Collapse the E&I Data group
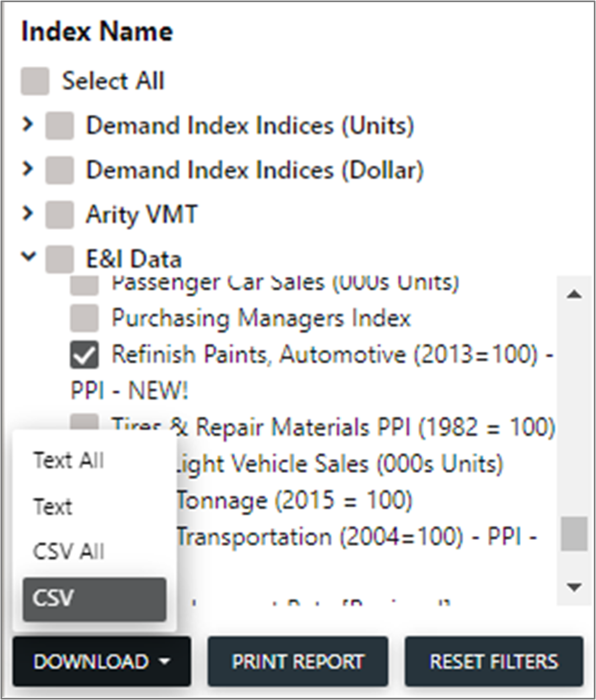 (x=28, y=256)
